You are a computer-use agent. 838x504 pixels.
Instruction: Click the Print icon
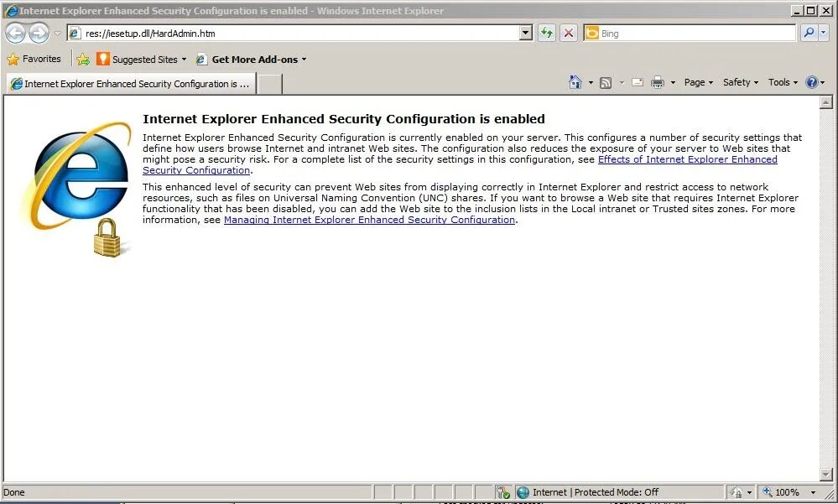click(659, 82)
